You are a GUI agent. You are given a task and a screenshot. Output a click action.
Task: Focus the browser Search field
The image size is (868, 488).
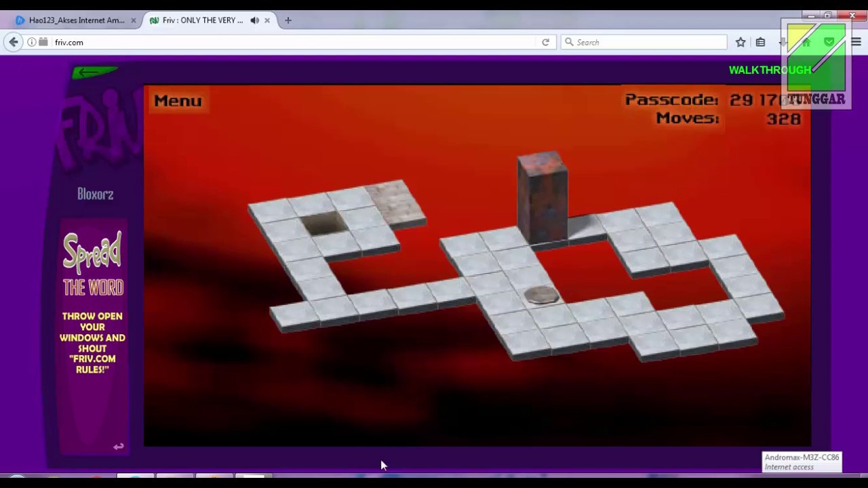pos(644,42)
